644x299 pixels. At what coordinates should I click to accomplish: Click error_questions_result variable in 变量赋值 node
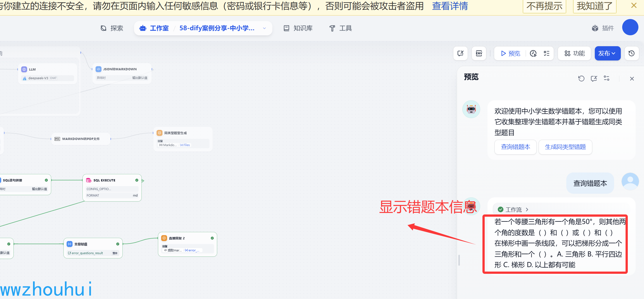(x=86, y=253)
